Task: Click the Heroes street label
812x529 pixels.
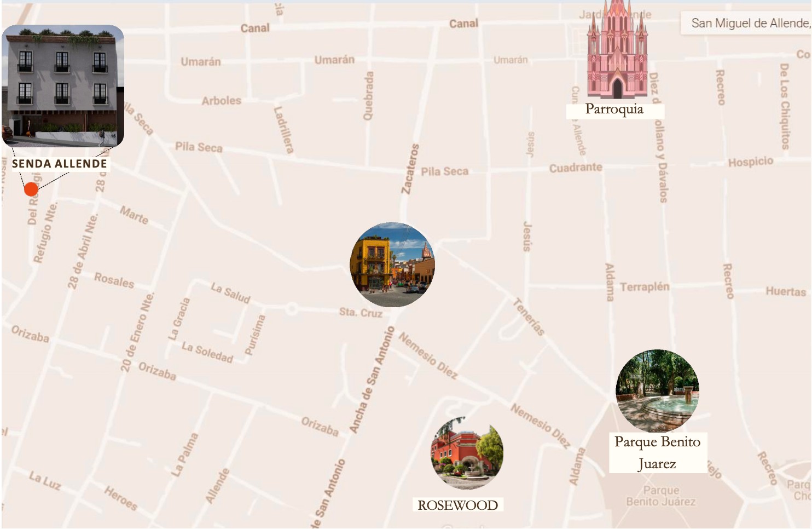Action: point(121,498)
